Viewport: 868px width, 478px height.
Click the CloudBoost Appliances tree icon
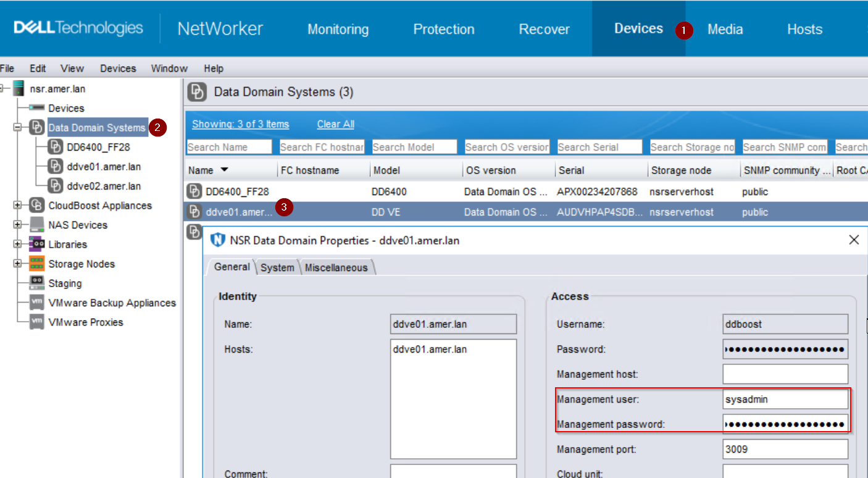(x=37, y=205)
